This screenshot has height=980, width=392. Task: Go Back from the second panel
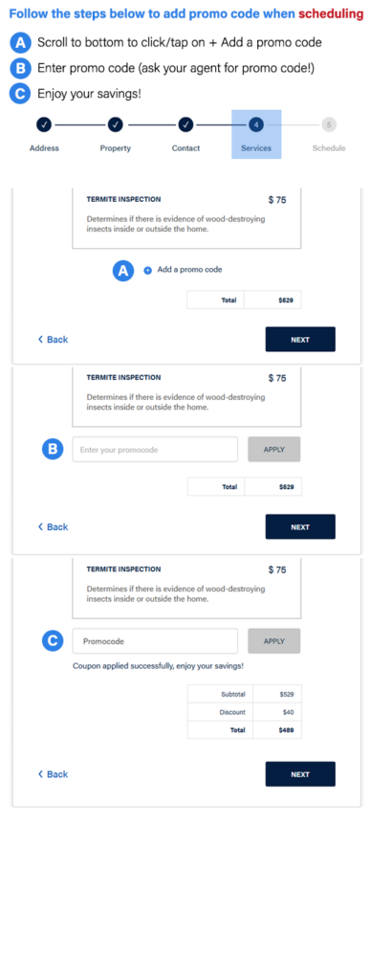coord(53,527)
